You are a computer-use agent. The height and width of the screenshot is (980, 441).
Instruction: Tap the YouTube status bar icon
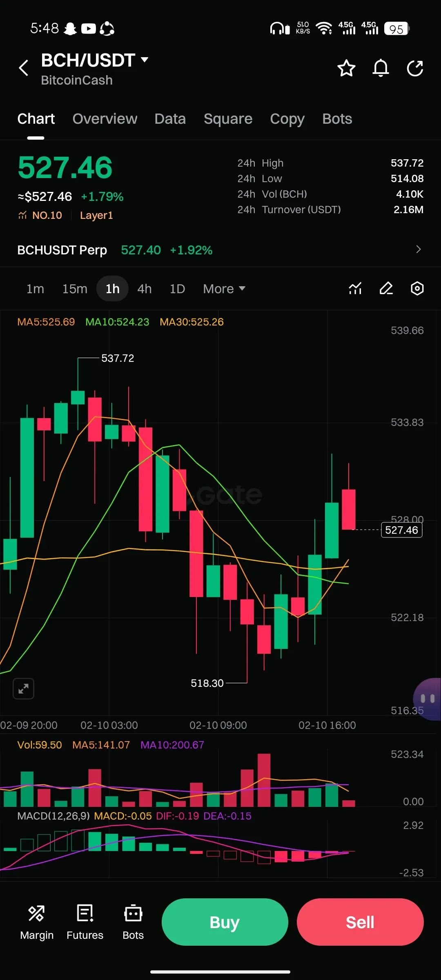coord(89,29)
